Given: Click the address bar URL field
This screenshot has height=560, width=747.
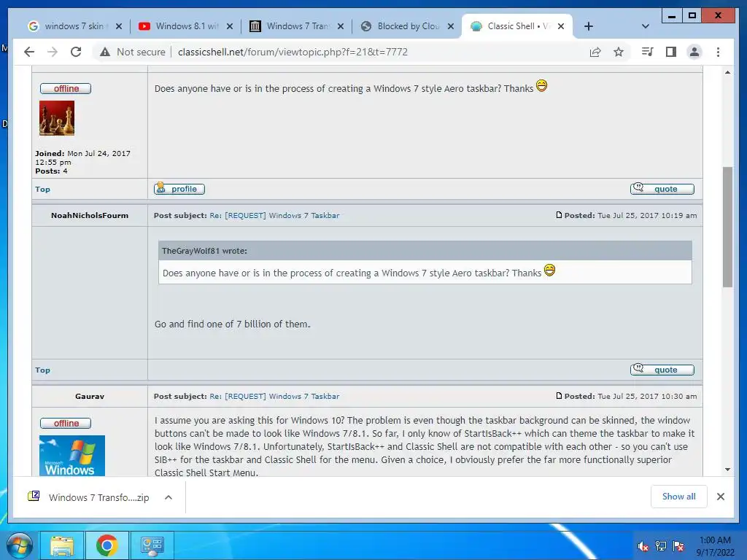Looking at the screenshot, I should point(293,52).
